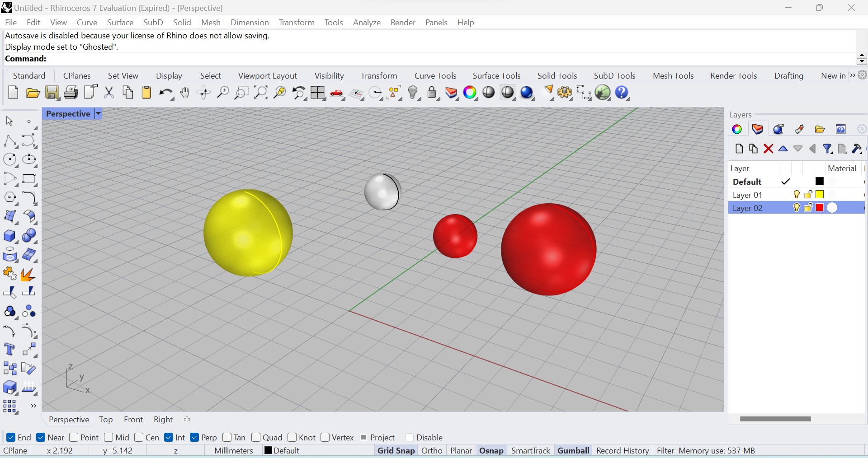Click the Save disk icon
868x458 pixels.
tap(52, 93)
